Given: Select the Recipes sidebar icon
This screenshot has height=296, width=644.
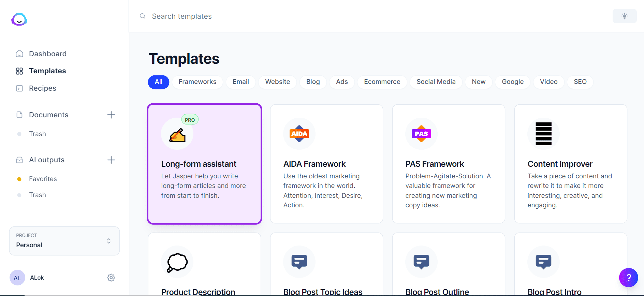Looking at the screenshot, I should (x=19, y=88).
